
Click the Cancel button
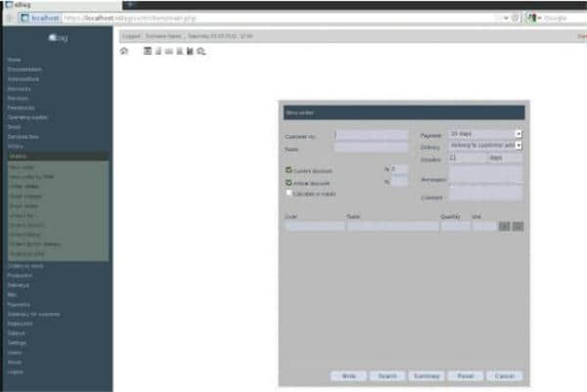[x=504, y=376]
